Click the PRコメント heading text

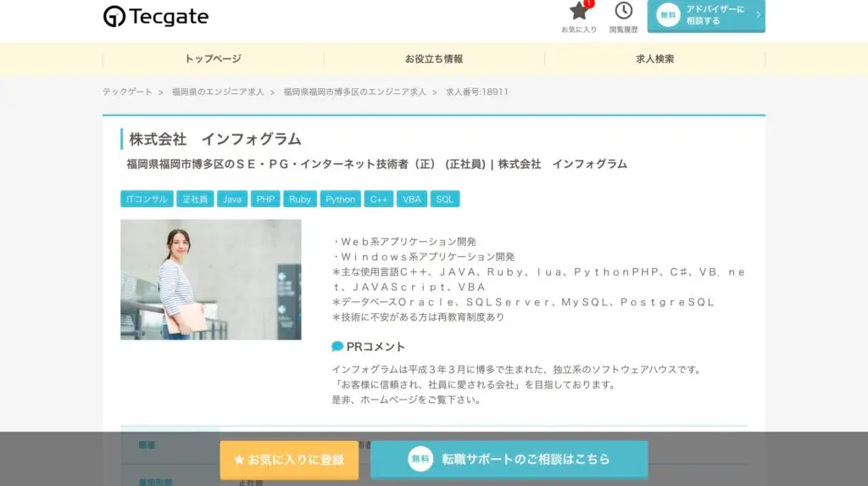coord(376,347)
